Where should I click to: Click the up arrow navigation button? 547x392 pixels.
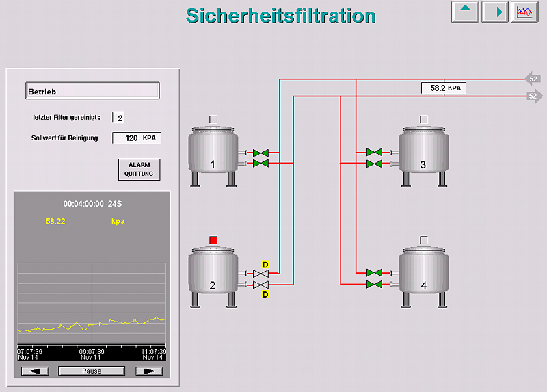[x=465, y=12]
